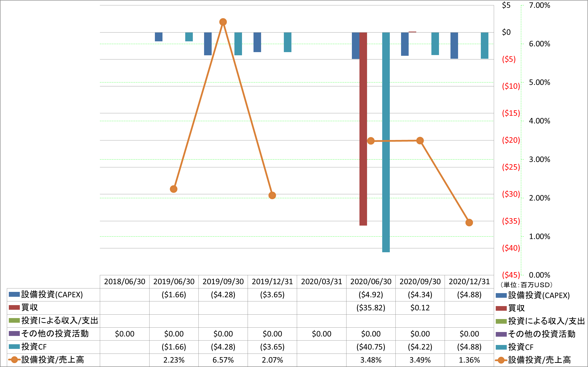
Task: Select the 2019/09/30 column header
Action: [x=223, y=282]
